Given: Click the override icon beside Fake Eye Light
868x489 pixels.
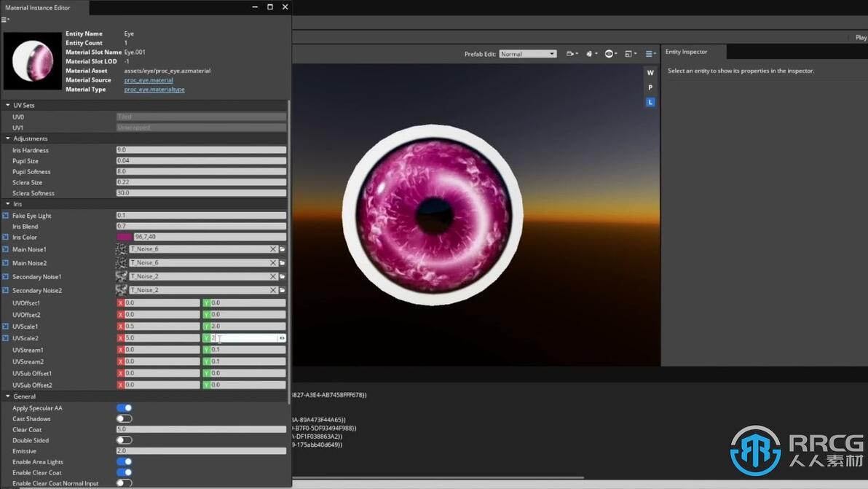Looking at the screenshot, I should tap(6, 216).
